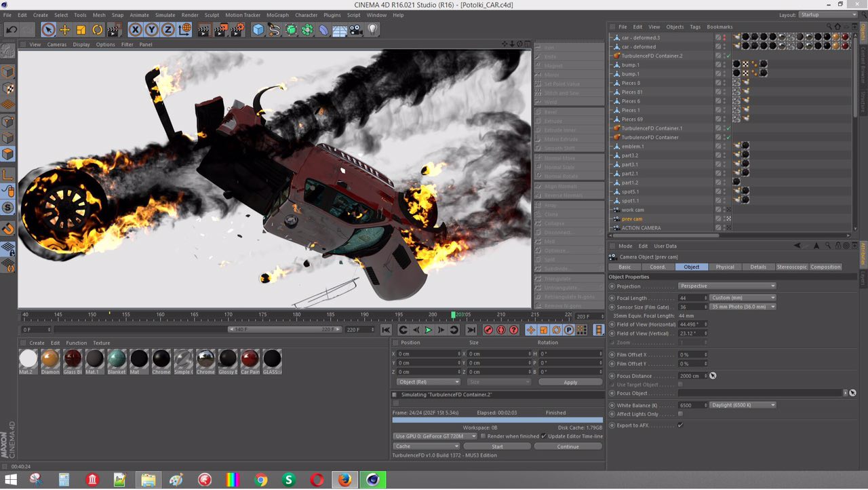
Task: Click Render View clapperboard icon
Action: click(x=204, y=29)
